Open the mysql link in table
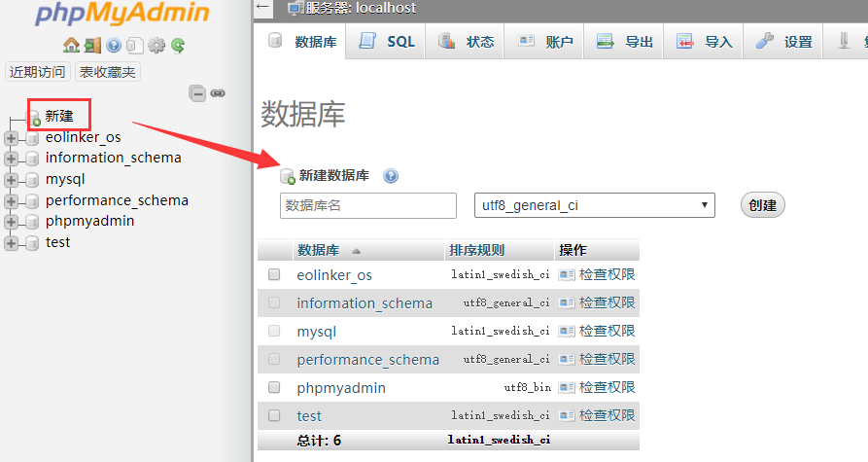 point(317,332)
